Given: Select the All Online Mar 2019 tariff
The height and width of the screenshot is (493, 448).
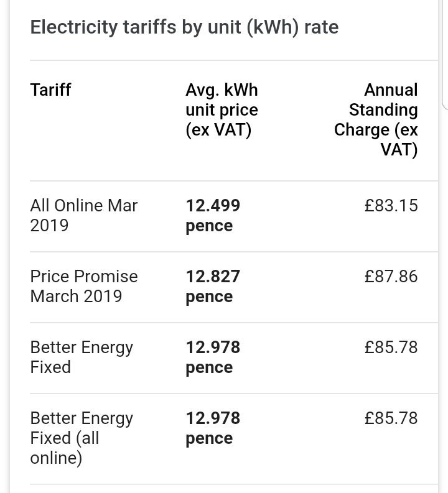Looking at the screenshot, I should [83, 215].
